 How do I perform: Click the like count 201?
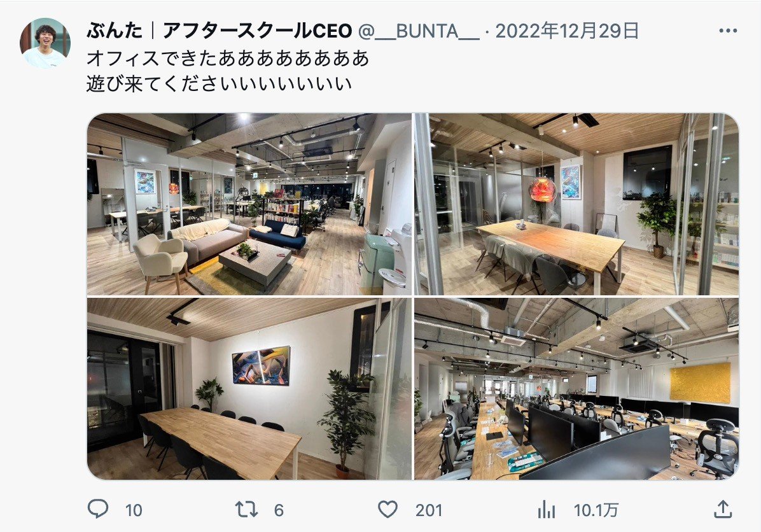click(x=429, y=510)
